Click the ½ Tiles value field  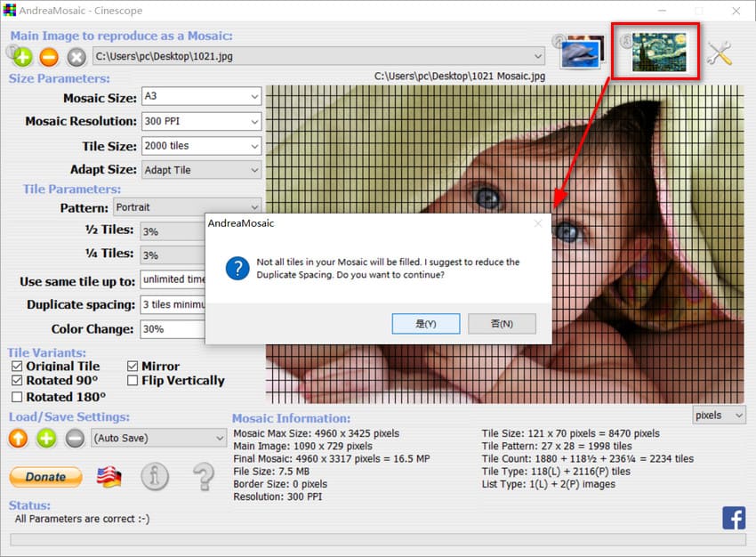tap(173, 231)
